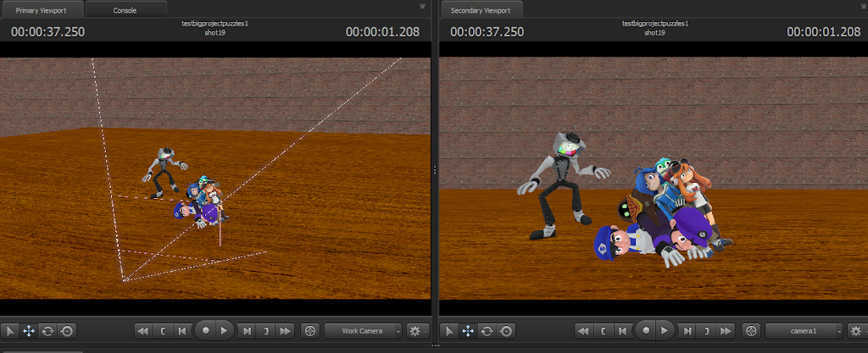This screenshot has height=353, width=868.
Task: Click the 00:00:37.250 timecode in Secondary Viewport
Action: [x=487, y=32]
